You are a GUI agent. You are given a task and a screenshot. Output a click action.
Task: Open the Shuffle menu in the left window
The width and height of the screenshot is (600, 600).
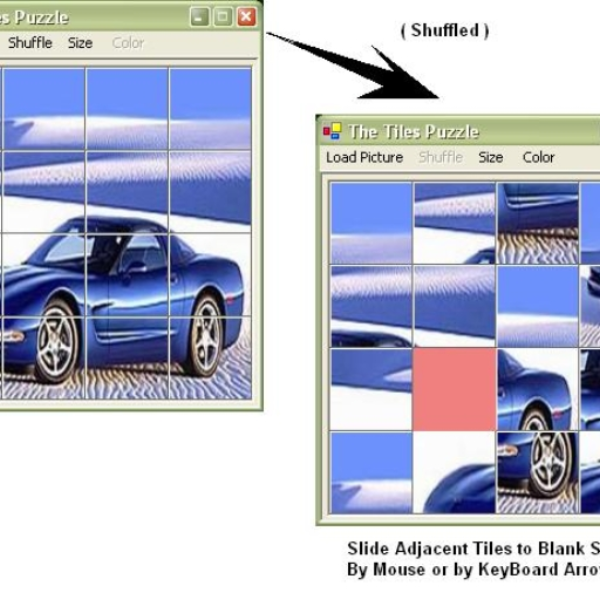click(x=30, y=43)
